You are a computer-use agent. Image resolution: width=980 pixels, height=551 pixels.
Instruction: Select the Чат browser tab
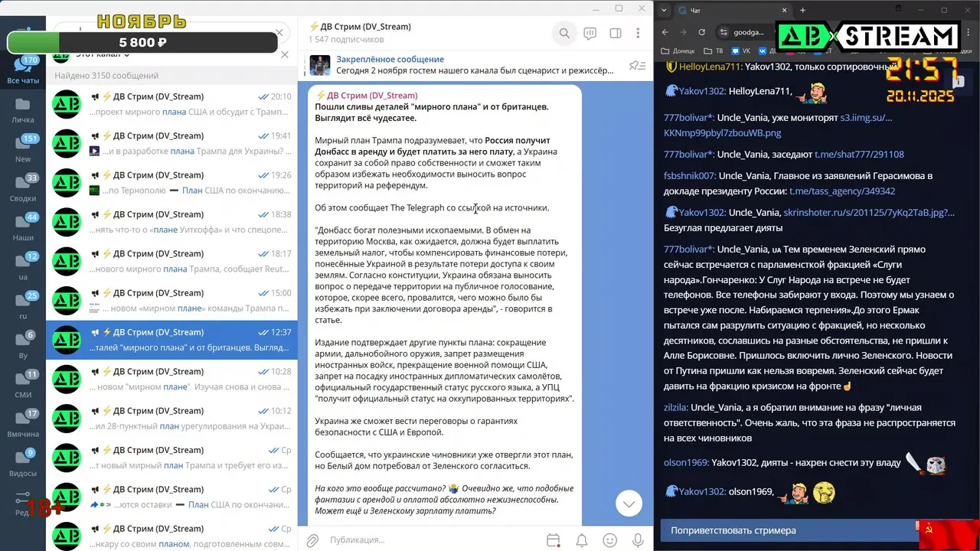coord(731,10)
